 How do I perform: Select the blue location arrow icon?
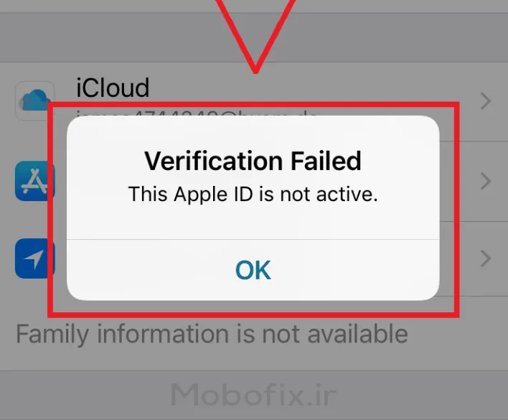click(x=34, y=258)
